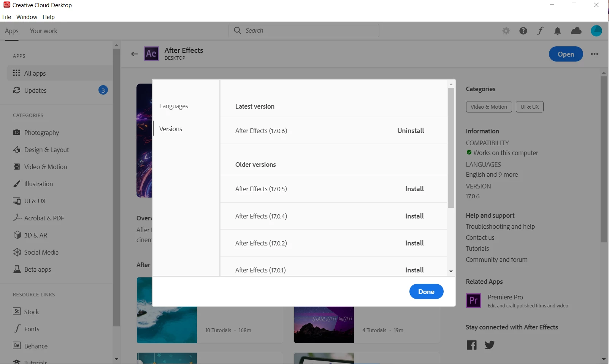
Task: Open Troubleshooting and help link
Action: [x=500, y=226]
